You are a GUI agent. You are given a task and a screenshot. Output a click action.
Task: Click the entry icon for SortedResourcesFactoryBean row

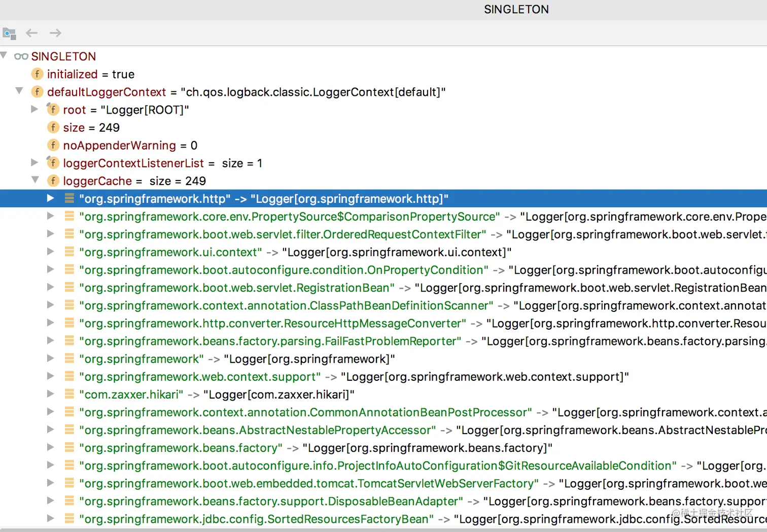pos(69,518)
